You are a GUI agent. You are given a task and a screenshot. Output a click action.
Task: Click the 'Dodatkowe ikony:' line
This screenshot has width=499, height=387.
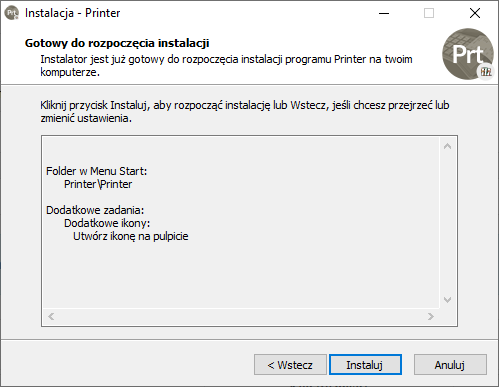click(107, 223)
